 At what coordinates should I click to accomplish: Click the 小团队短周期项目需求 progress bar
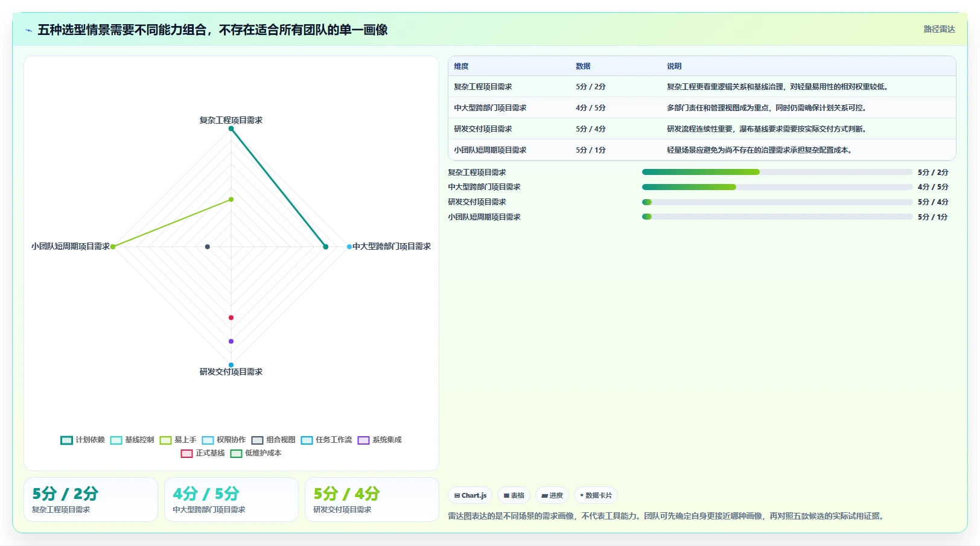[777, 217]
